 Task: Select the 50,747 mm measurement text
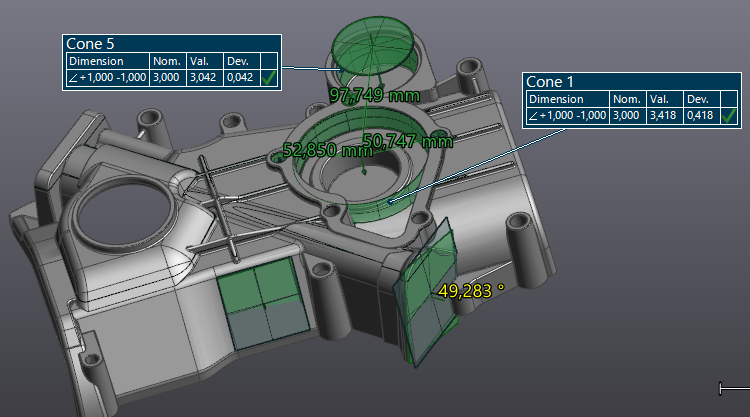pos(408,142)
